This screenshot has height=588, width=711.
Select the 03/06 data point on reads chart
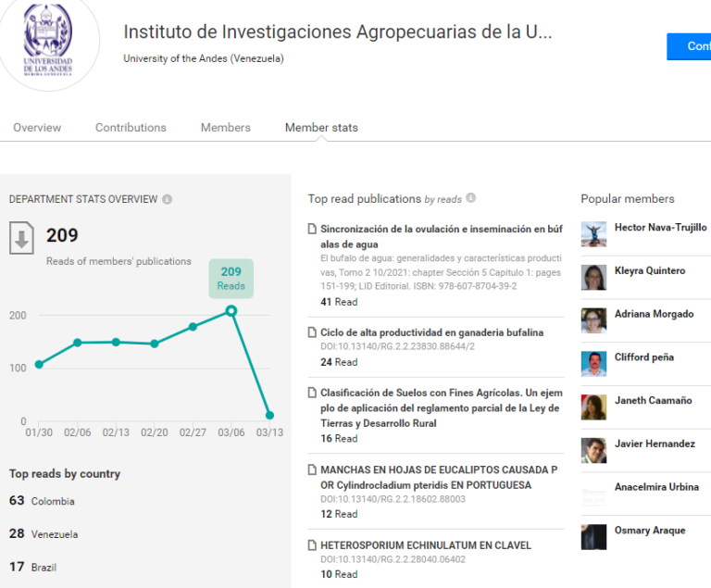coord(231,311)
